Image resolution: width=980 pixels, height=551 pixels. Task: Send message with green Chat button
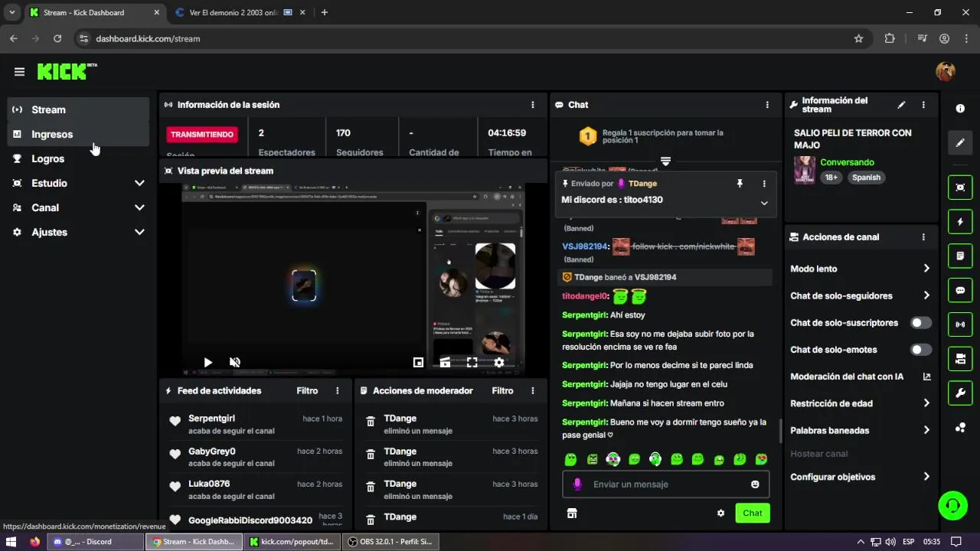(x=753, y=513)
